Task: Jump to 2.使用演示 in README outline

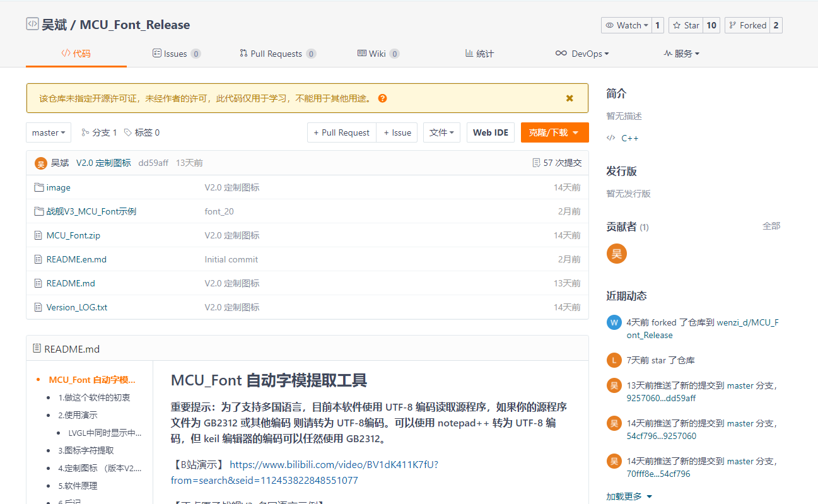Action: coord(78,415)
